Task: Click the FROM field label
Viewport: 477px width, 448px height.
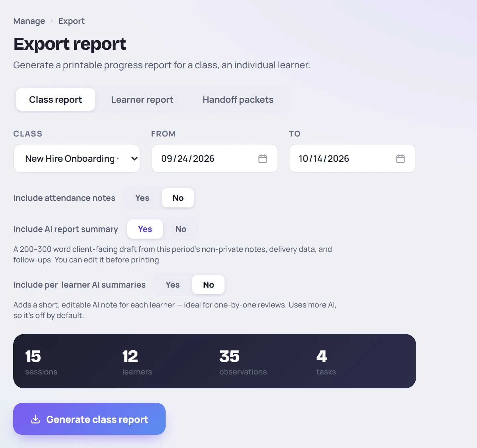Action: pyautogui.click(x=163, y=134)
